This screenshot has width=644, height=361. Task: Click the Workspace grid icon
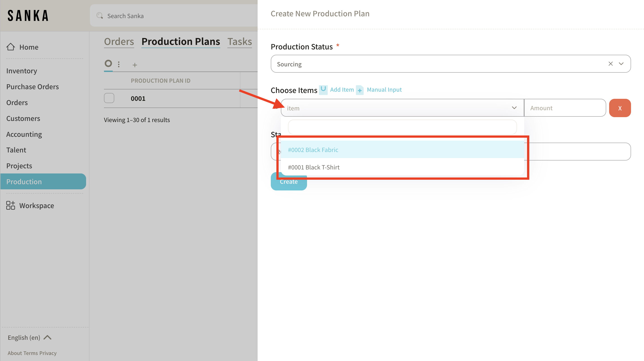point(11,205)
